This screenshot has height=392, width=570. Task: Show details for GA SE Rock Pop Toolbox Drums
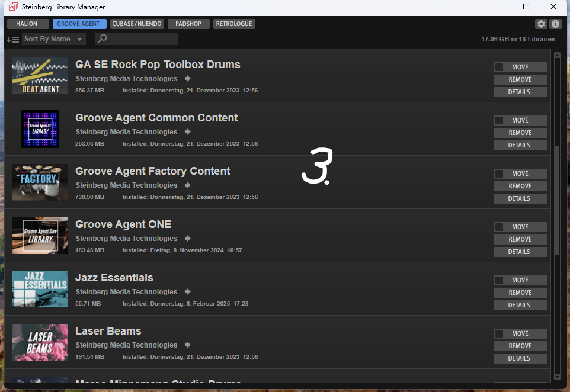coord(520,92)
